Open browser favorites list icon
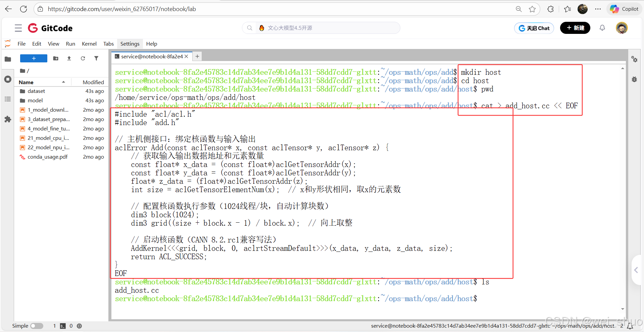Image resolution: width=644 pixels, height=332 pixels. coord(567,9)
